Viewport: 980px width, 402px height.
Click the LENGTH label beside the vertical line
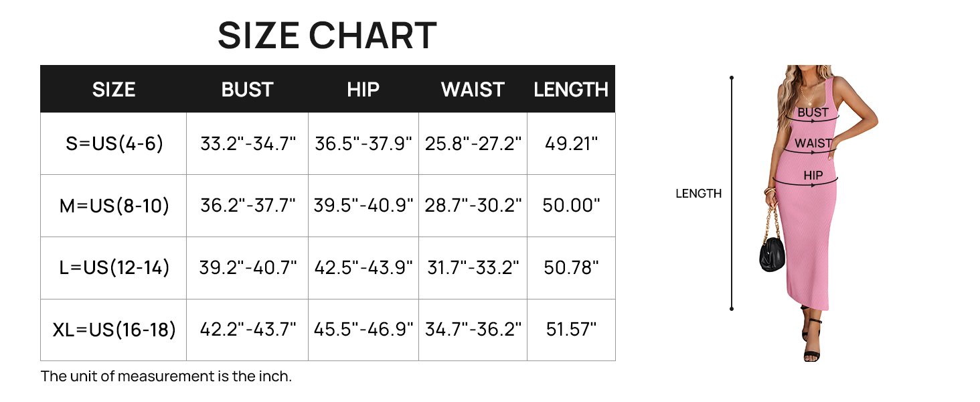tap(698, 194)
